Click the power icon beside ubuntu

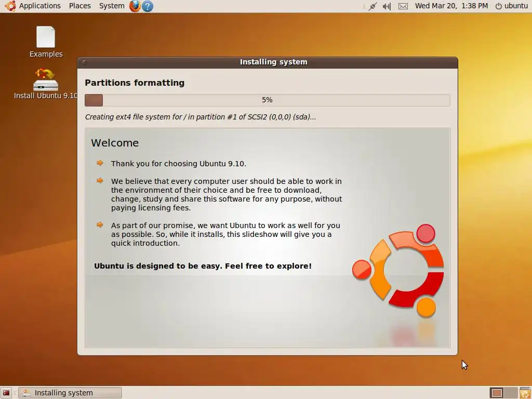498,6
